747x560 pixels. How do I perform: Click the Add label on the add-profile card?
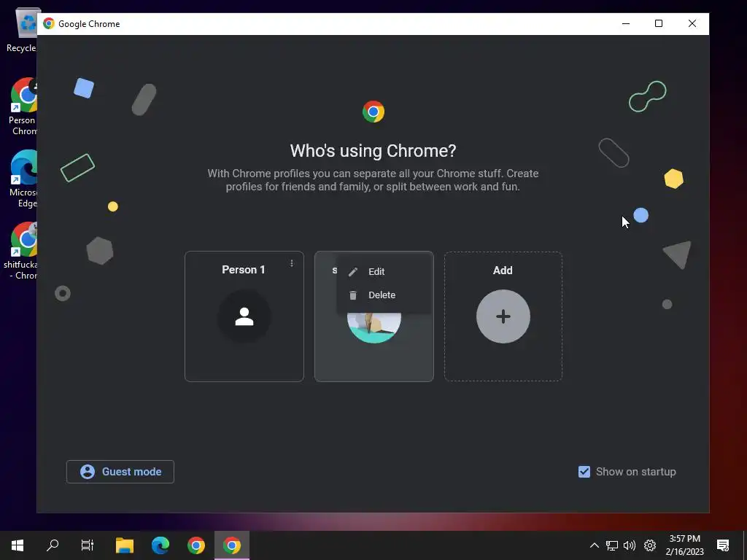pyautogui.click(x=503, y=271)
